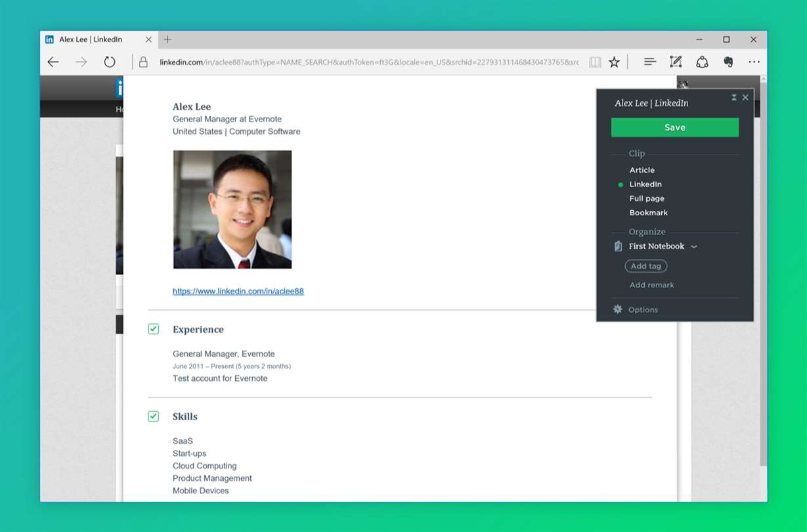807x532 pixels.
Task: Click 'United States | Computer Software' text
Action: click(x=236, y=131)
